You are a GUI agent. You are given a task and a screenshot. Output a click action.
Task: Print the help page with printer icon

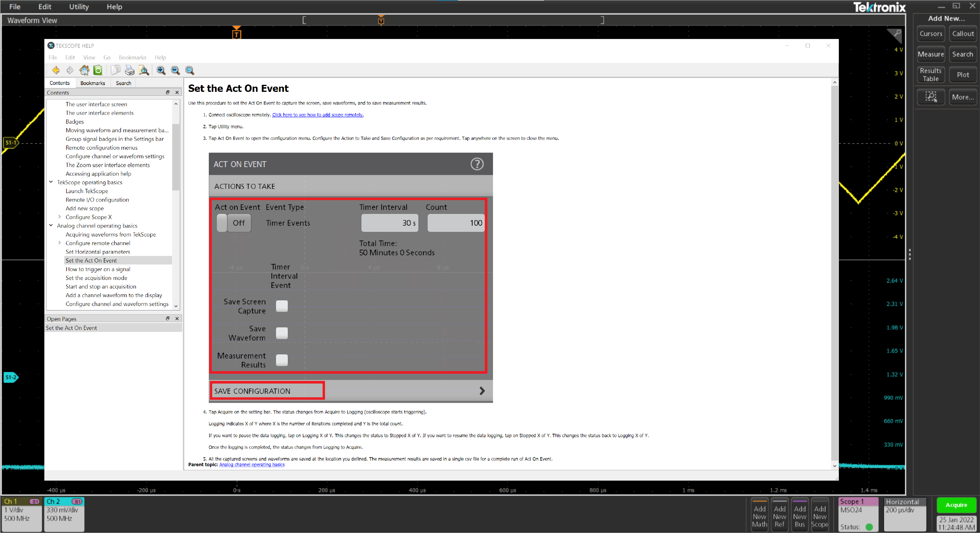click(x=130, y=70)
